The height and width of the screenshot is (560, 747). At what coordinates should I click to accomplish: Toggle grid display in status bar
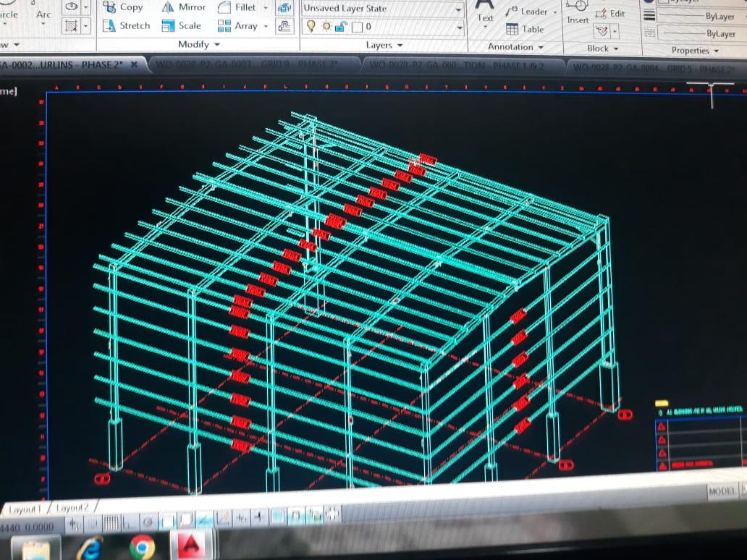(111, 523)
